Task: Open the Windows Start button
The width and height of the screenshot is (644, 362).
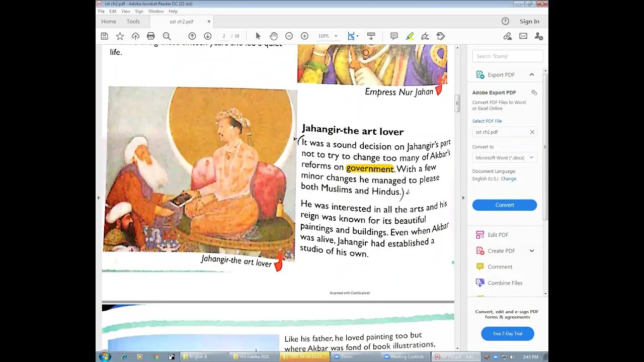Action: 105,356
